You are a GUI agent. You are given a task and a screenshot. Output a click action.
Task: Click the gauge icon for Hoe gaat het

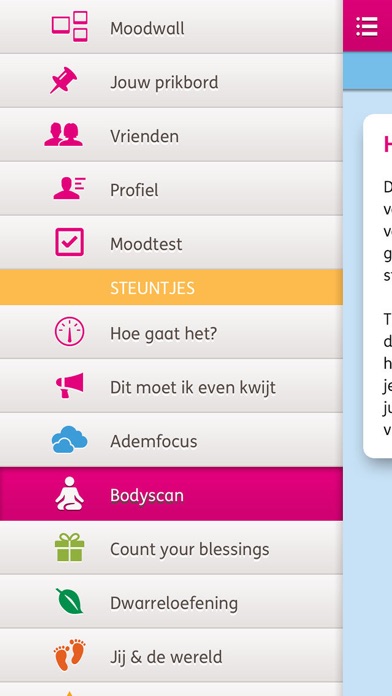(69, 332)
